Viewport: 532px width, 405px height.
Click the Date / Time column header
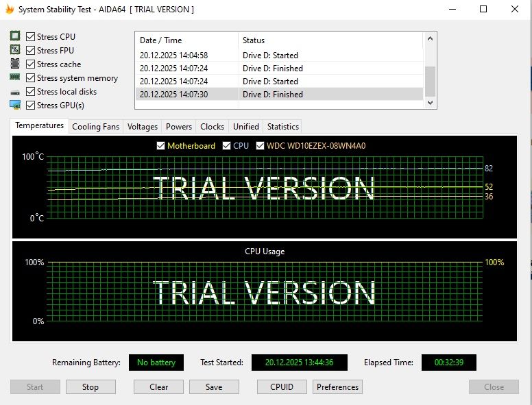coord(187,40)
